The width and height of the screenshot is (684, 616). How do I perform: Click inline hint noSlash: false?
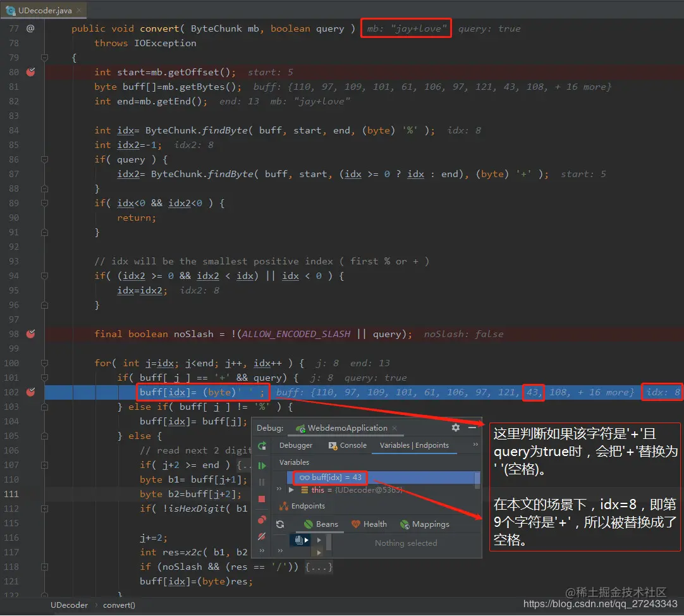tap(463, 334)
